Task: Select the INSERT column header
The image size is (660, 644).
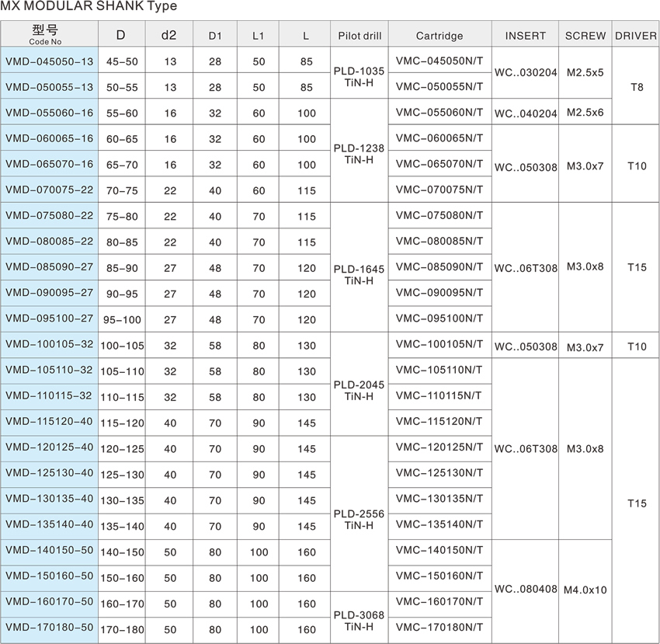Action: (526, 36)
